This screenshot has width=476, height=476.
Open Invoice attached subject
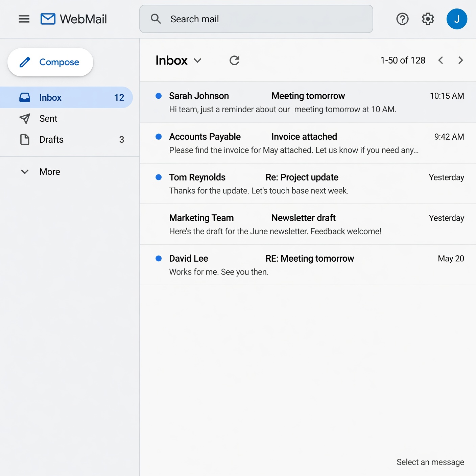[304, 137]
